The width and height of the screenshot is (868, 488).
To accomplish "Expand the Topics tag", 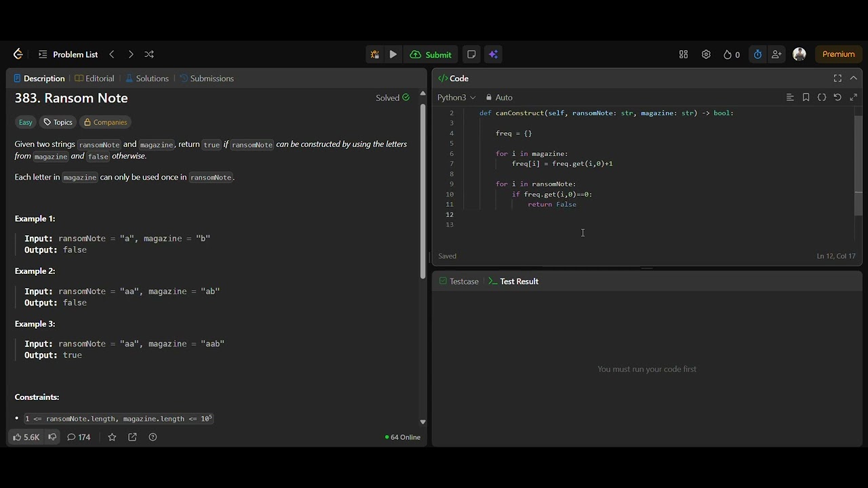I will point(58,122).
